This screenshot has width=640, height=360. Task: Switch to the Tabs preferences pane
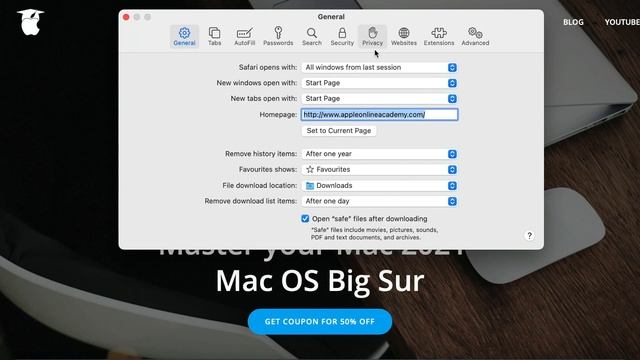[x=215, y=36]
